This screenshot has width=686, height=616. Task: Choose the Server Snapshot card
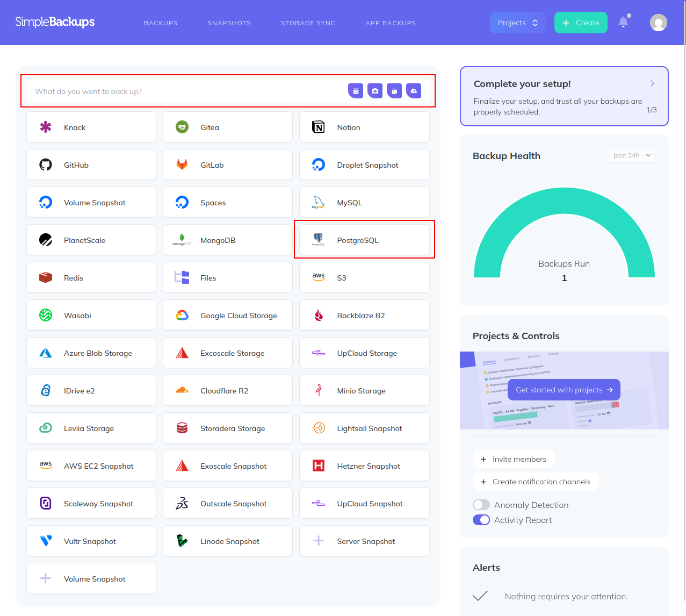(x=364, y=541)
